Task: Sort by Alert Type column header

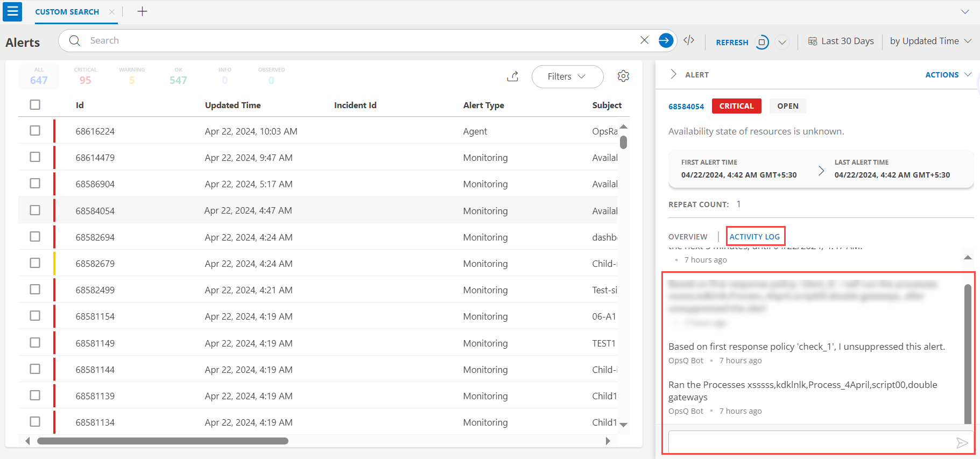Action: coord(484,105)
